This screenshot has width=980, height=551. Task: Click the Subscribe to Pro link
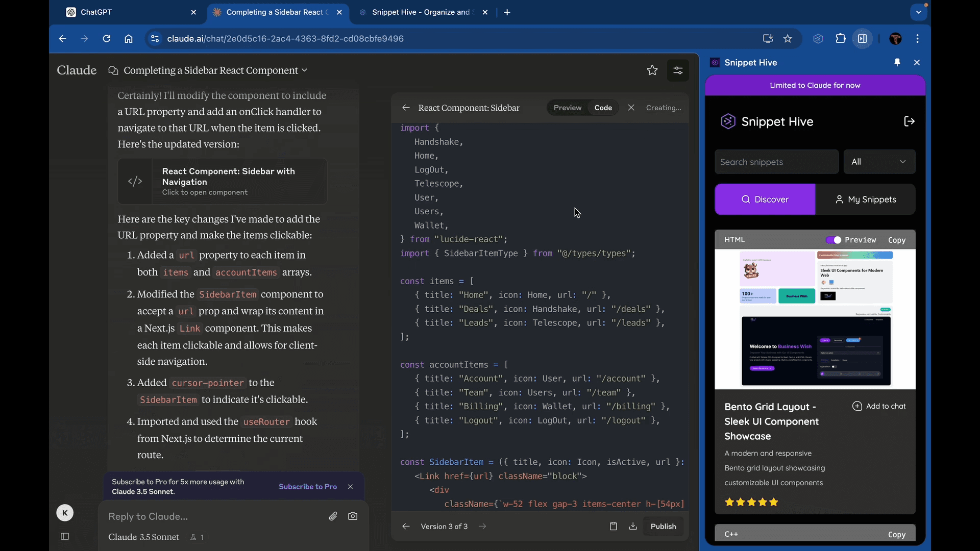(x=307, y=487)
